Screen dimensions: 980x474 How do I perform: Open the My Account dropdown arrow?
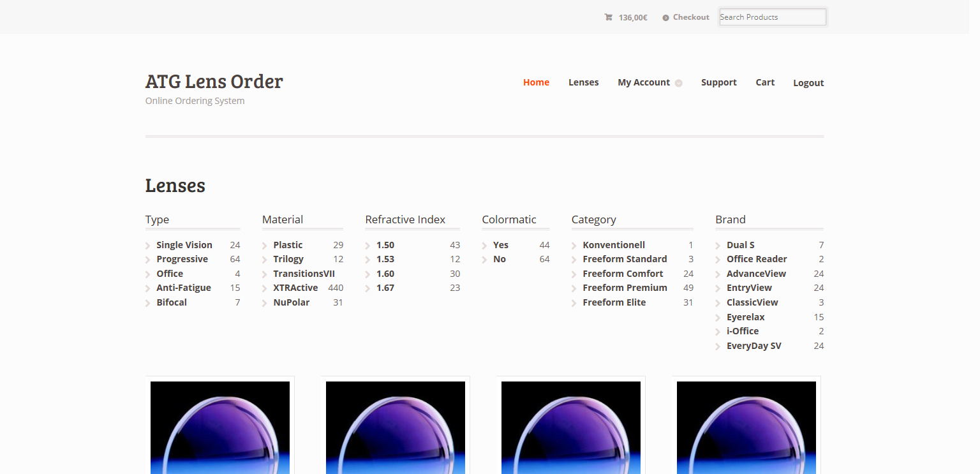pos(679,83)
